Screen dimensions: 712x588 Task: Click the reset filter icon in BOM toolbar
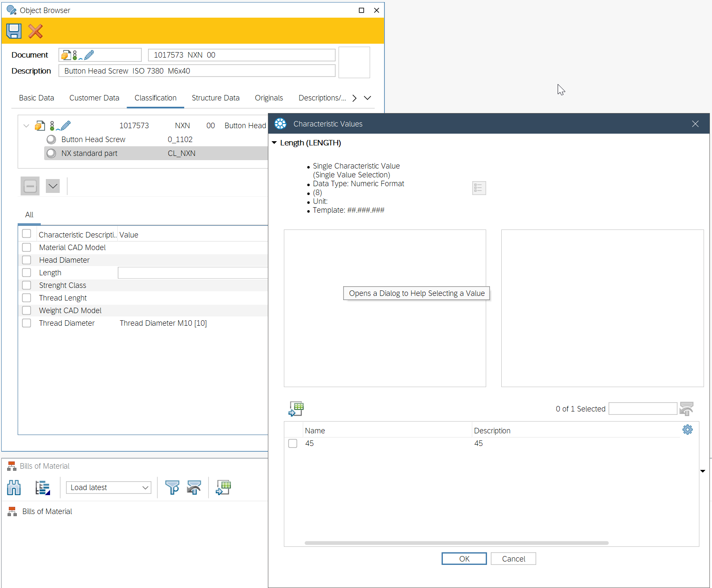(194, 487)
